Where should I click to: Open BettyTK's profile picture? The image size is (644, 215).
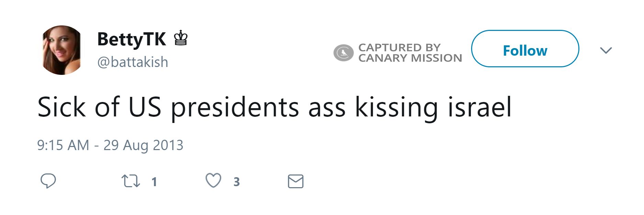tap(62, 50)
